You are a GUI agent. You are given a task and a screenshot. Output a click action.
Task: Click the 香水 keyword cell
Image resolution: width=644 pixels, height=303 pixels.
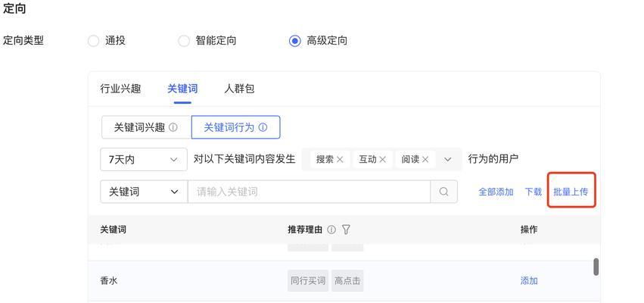click(x=109, y=281)
